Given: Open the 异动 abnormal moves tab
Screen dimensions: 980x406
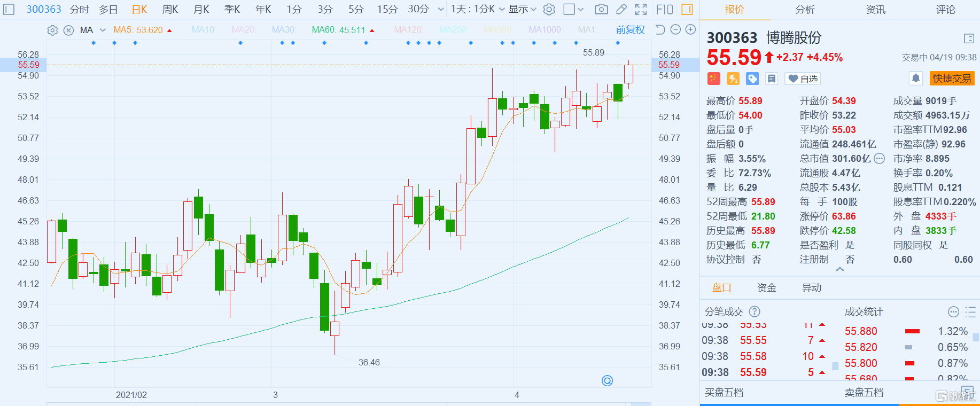Looking at the screenshot, I should [812, 288].
